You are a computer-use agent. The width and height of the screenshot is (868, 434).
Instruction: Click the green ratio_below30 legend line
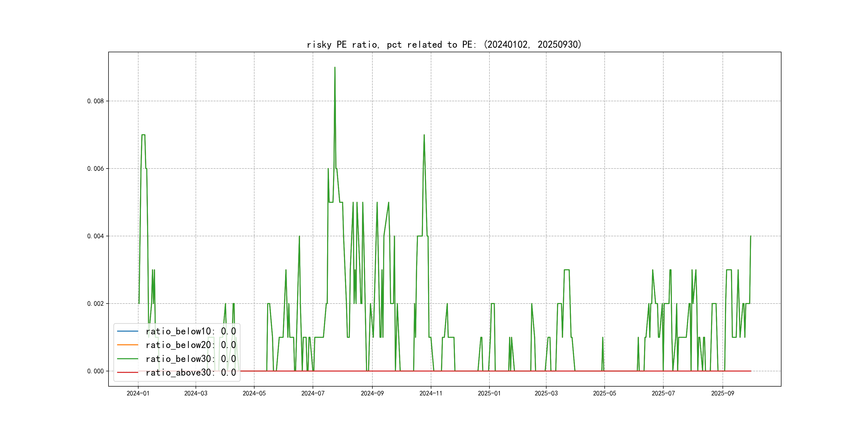[127, 359]
